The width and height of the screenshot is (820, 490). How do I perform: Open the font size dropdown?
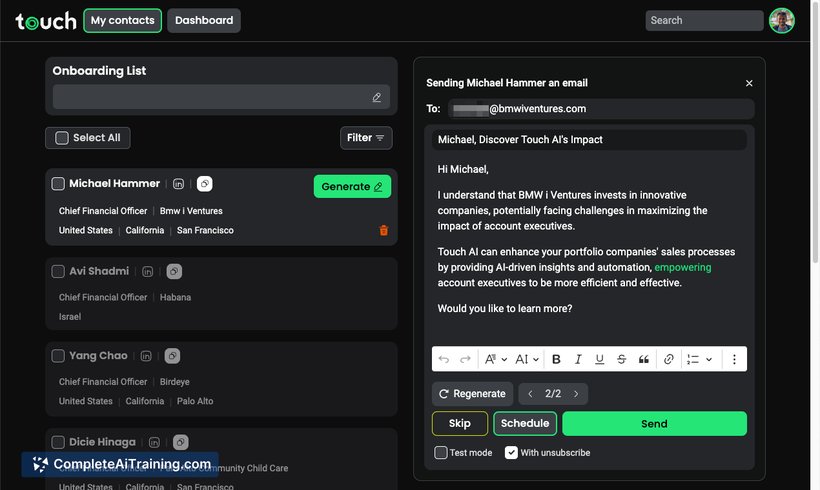coord(527,359)
